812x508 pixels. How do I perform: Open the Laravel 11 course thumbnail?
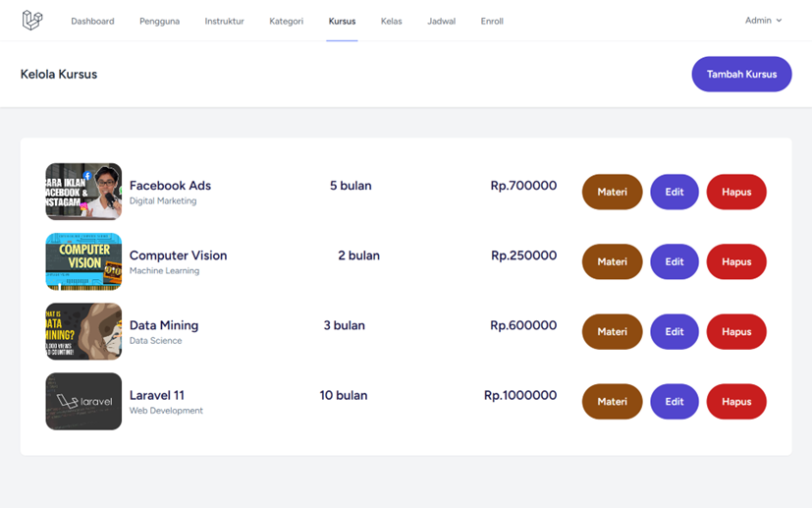(83, 401)
